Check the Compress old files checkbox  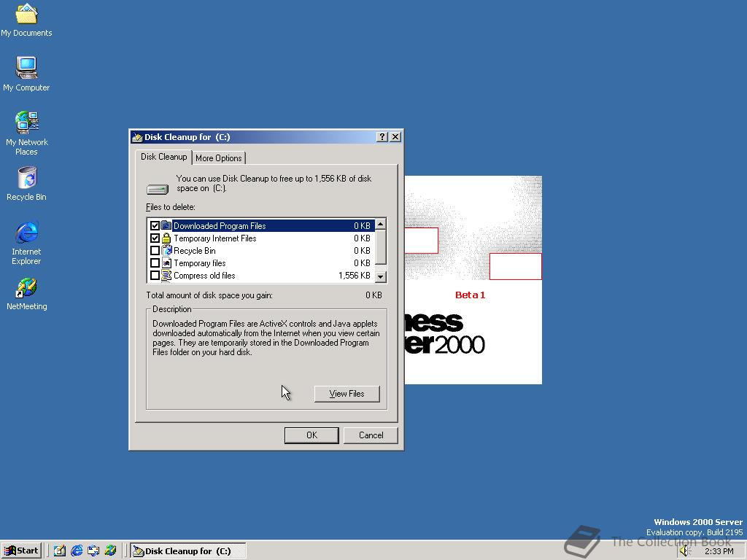[155, 275]
